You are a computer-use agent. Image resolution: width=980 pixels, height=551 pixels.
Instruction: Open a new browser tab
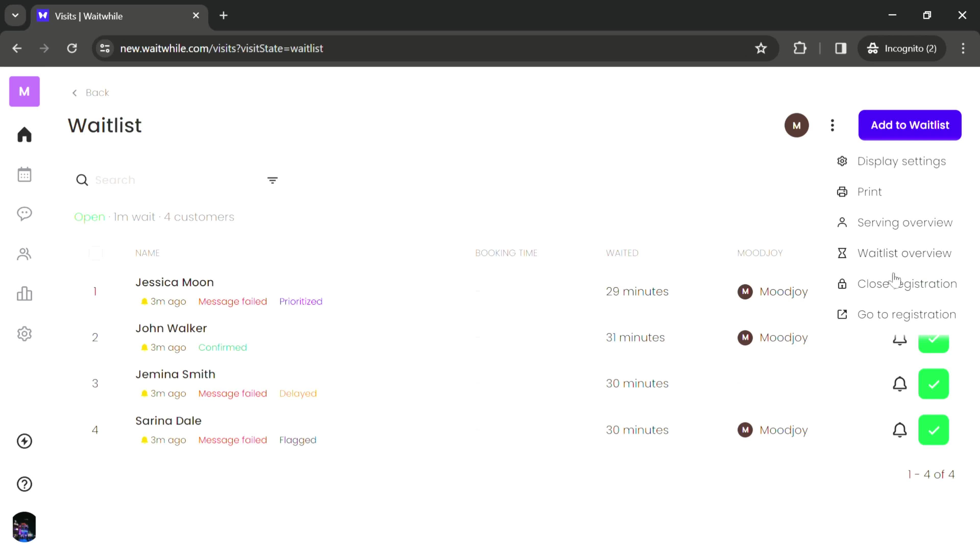tap(224, 16)
